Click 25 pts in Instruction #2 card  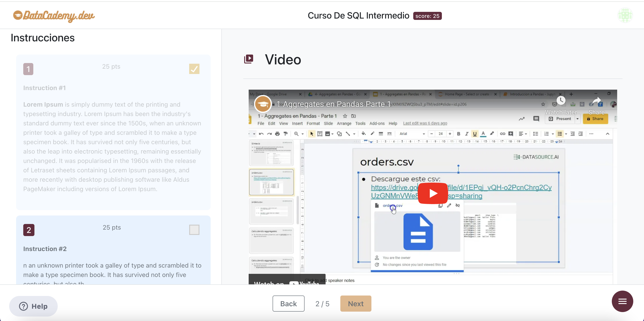click(112, 228)
